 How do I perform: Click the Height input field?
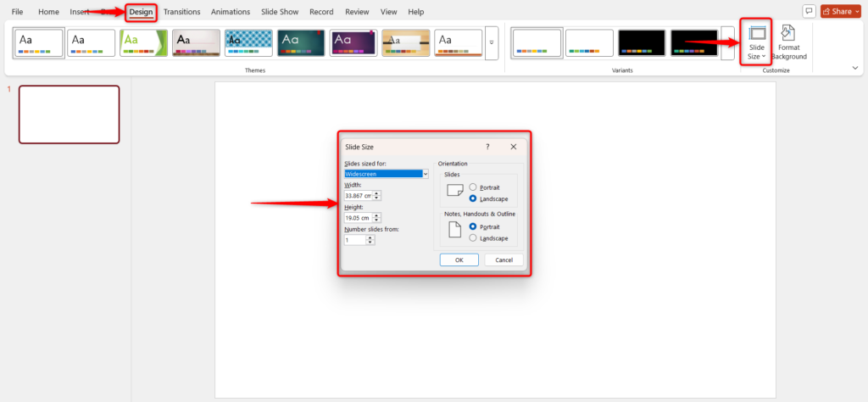click(x=359, y=218)
